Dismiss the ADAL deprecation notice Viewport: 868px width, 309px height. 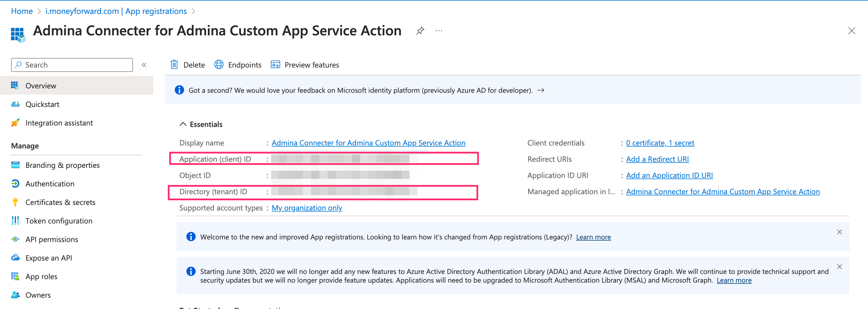point(839,267)
